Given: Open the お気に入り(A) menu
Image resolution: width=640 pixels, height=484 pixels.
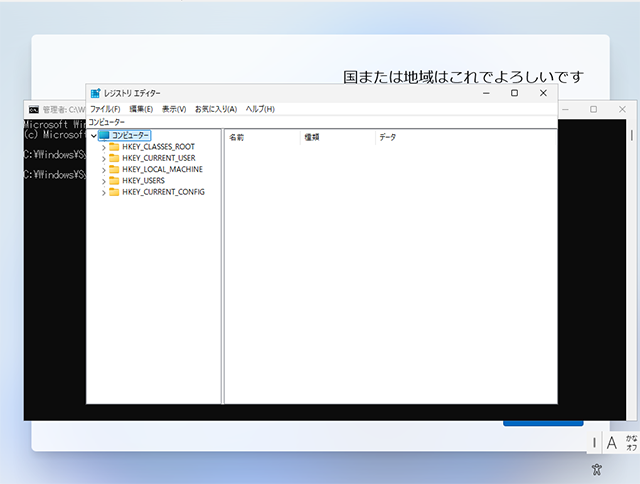Looking at the screenshot, I should (x=215, y=108).
